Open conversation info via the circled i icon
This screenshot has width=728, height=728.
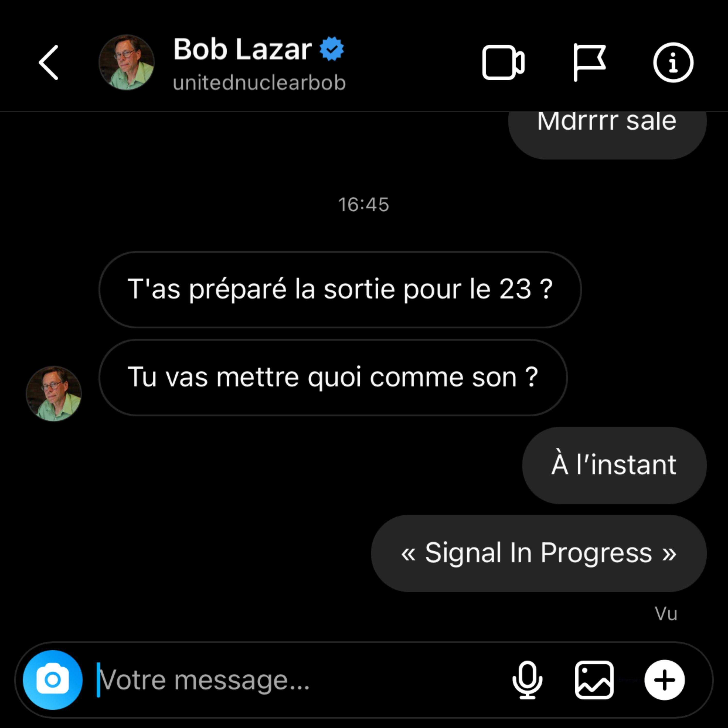coord(673,63)
